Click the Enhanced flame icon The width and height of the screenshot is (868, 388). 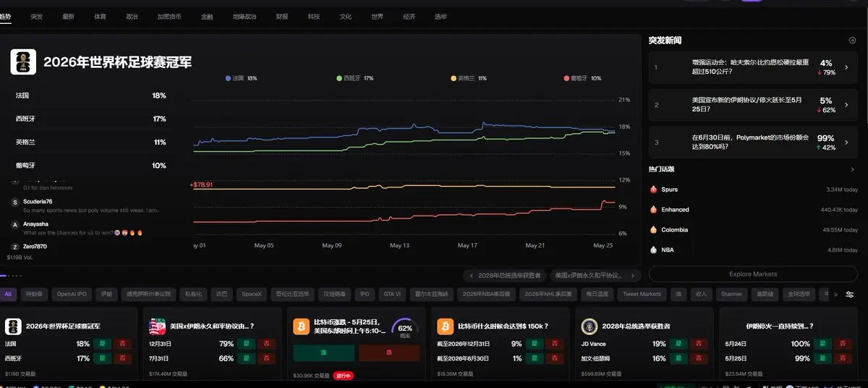click(654, 210)
